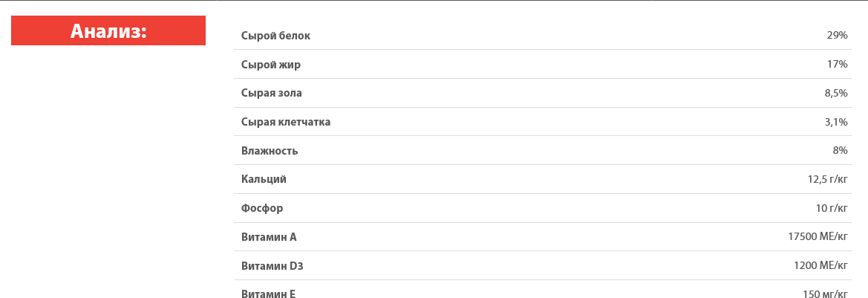
Task: Click the 17% fat value
Action: click(x=837, y=64)
